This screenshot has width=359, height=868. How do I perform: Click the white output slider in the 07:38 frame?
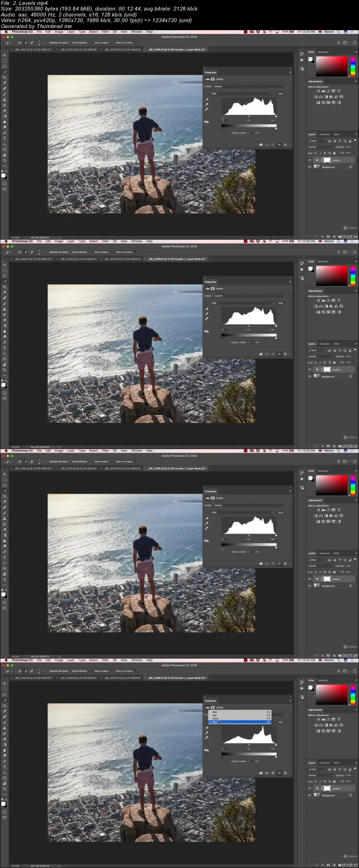click(276, 548)
